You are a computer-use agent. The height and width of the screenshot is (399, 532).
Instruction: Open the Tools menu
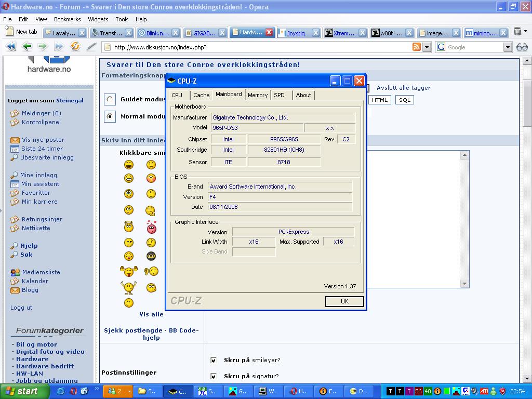click(x=122, y=19)
